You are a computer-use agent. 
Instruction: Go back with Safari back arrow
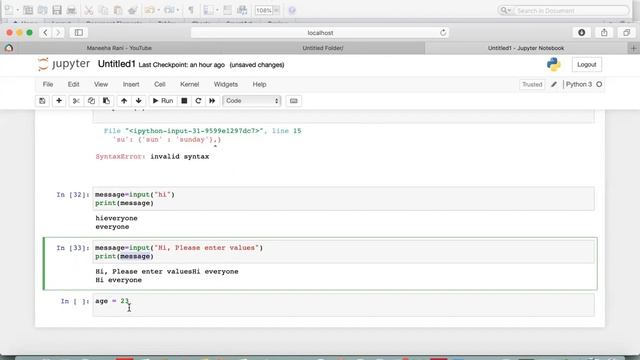point(45,33)
